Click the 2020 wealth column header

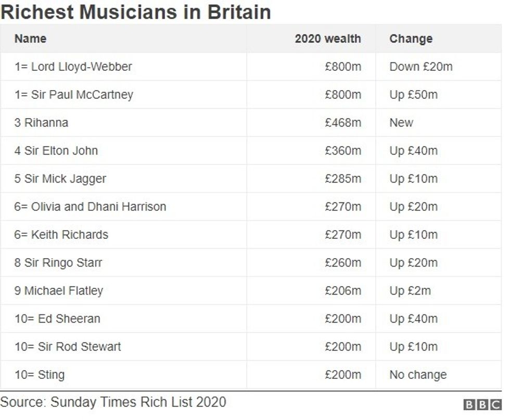click(327, 39)
